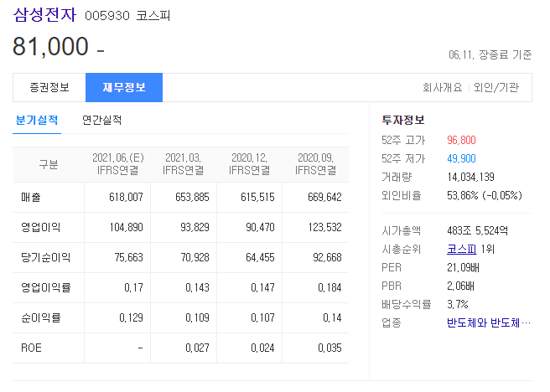The height and width of the screenshot is (392, 550).
Task: Click the operating profit value 90,470
Action: (260, 227)
